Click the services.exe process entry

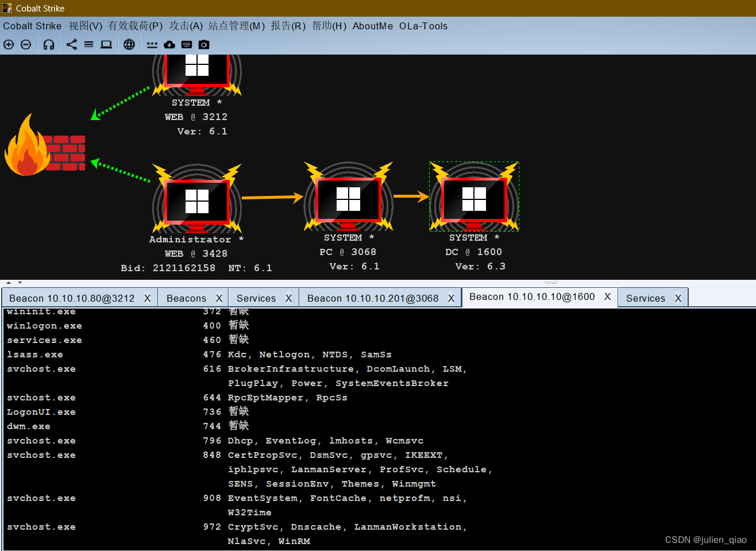[x=44, y=340]
